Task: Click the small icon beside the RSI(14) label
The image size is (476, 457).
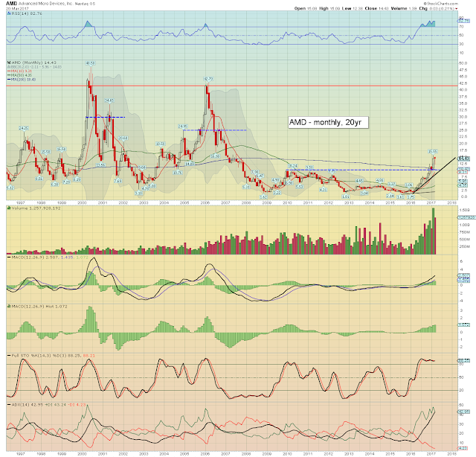Action: pyautogui.click(x=9, y=13)
